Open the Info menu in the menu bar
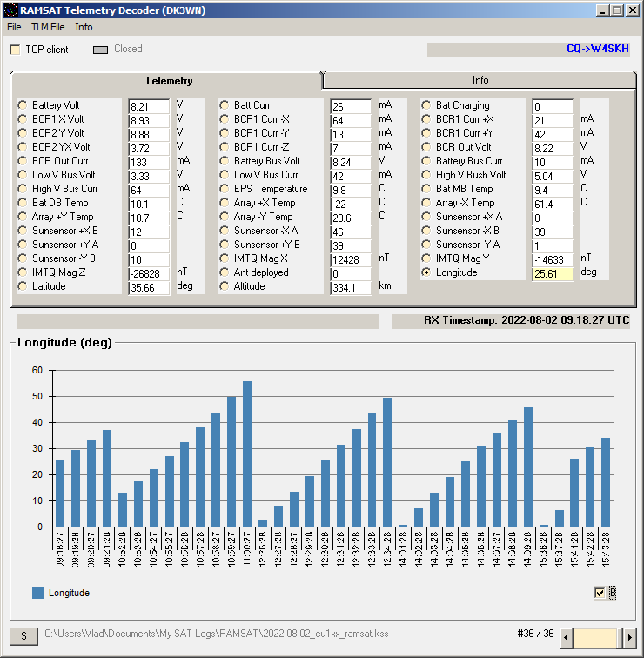Viewport: 644px width, 658px height. coord(84,27)
